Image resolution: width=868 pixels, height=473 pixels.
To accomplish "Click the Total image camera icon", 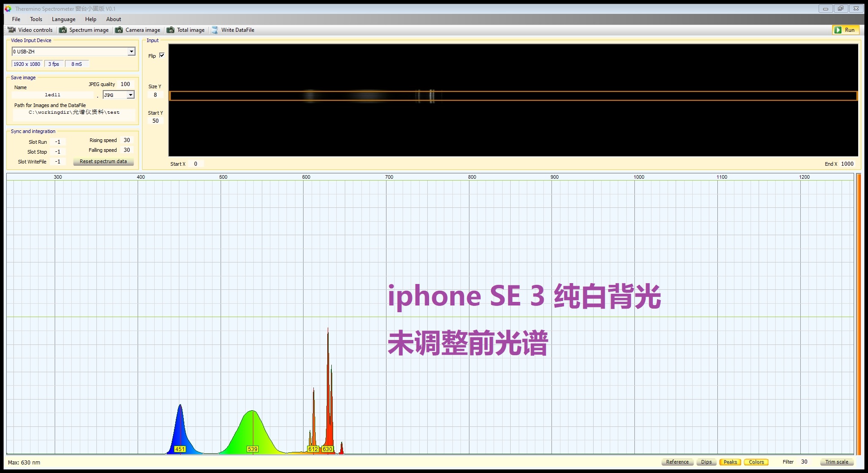I will click(x=171, y=30).
